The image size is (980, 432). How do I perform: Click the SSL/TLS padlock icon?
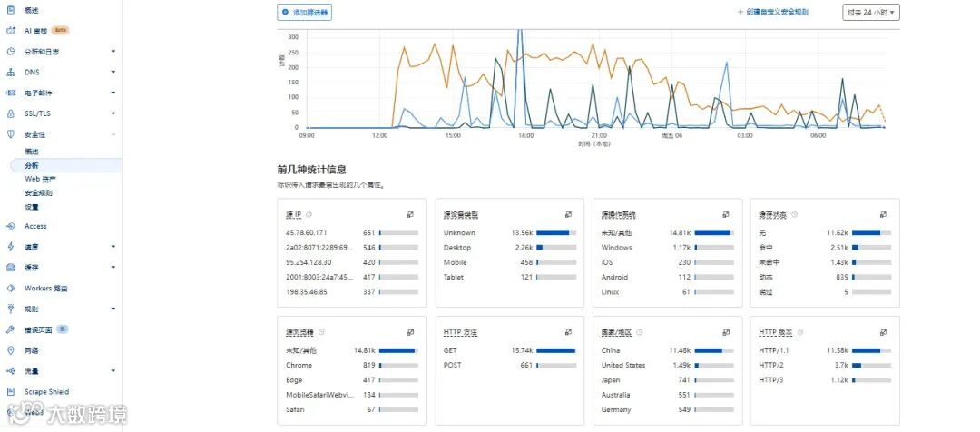tap(11, 113)
